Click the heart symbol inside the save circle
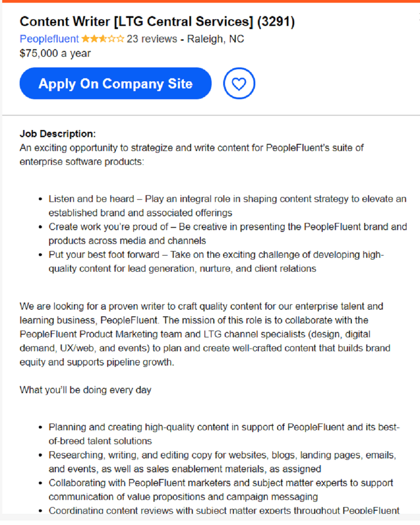This screenshot has height=525, width=420. tap(239, 83)
